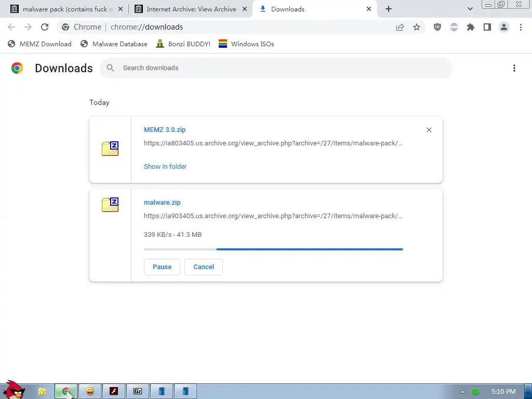
Task: Open the Windows ISOs bookmark
Action: coord(246,44)
